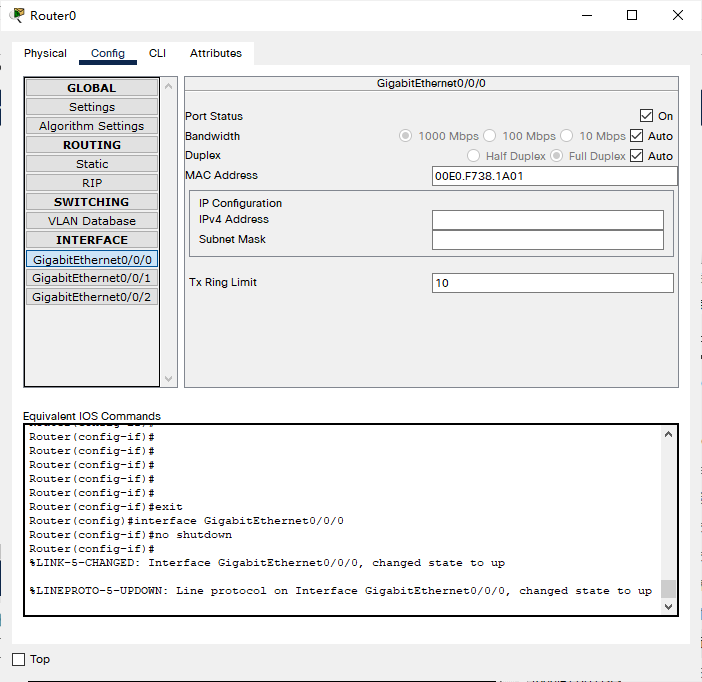The height and width of the screenshot is (682, 702).
Task: Click the '#exit' command line
Action: pyautogui.click(x=106, y=507)
